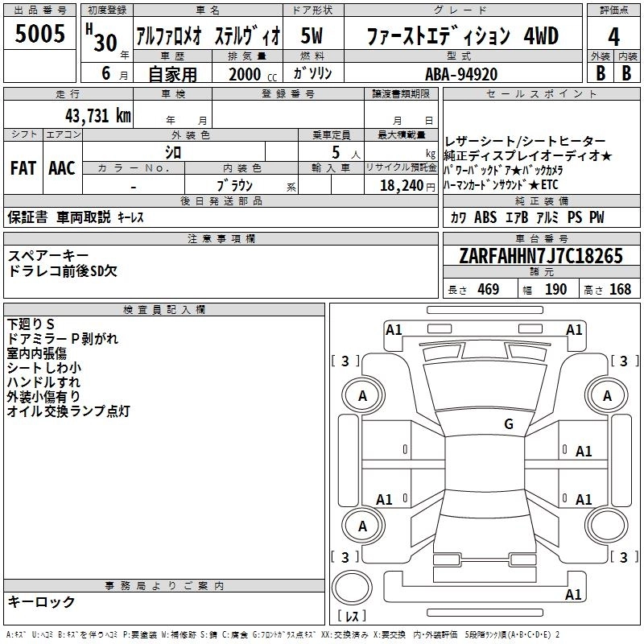Select the interior color ブラウン
Image resolution: width=644 pixels, height=644 pixels.
click(234, 185)
